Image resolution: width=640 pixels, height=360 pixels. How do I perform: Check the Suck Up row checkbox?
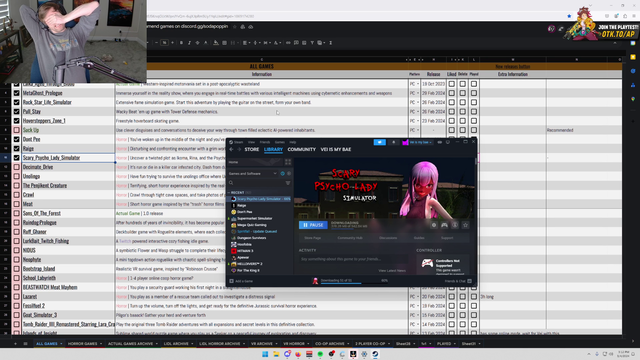click(x=16, y=130)
